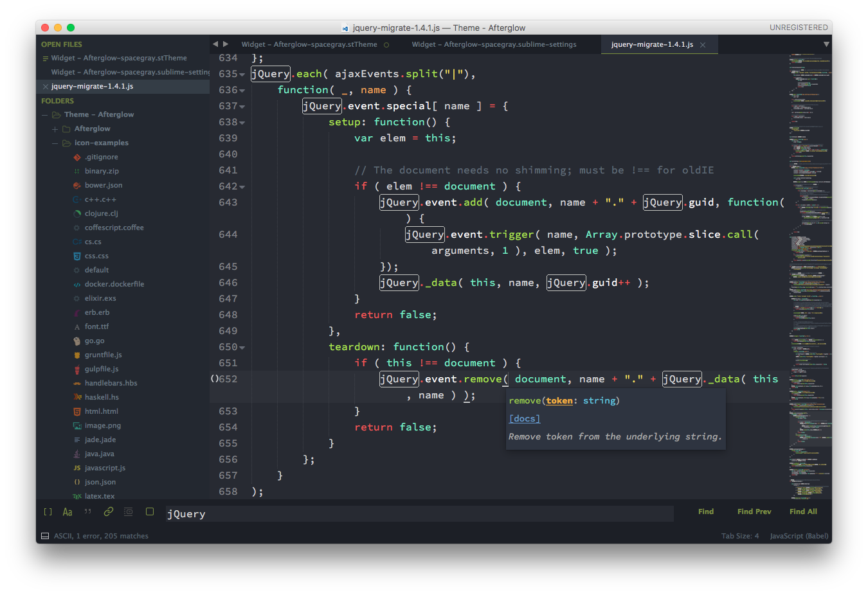Toggle the regular expression option in find bar
Viewport: 868px width, 595px height.
(x=48, y=512)
